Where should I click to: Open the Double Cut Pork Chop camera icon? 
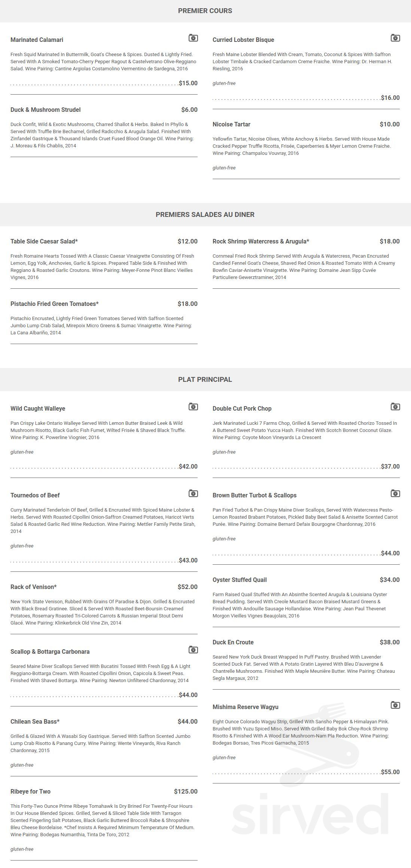coord(395,407)
